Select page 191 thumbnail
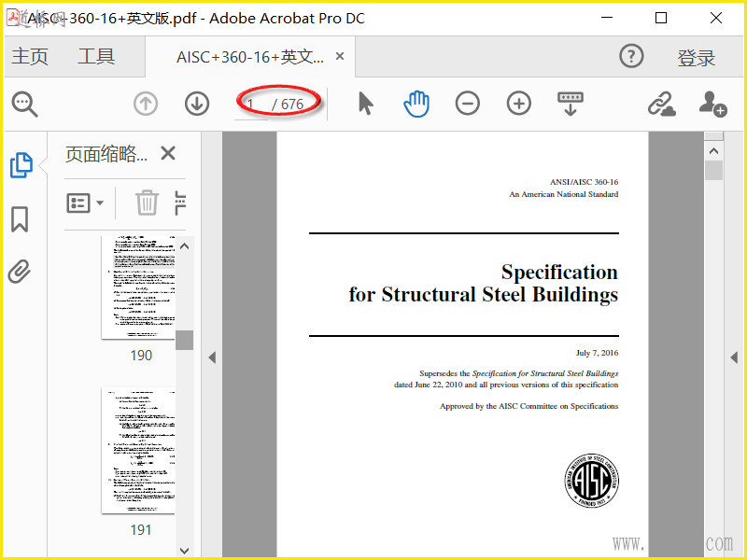747x560 pixels. (138, 450)
